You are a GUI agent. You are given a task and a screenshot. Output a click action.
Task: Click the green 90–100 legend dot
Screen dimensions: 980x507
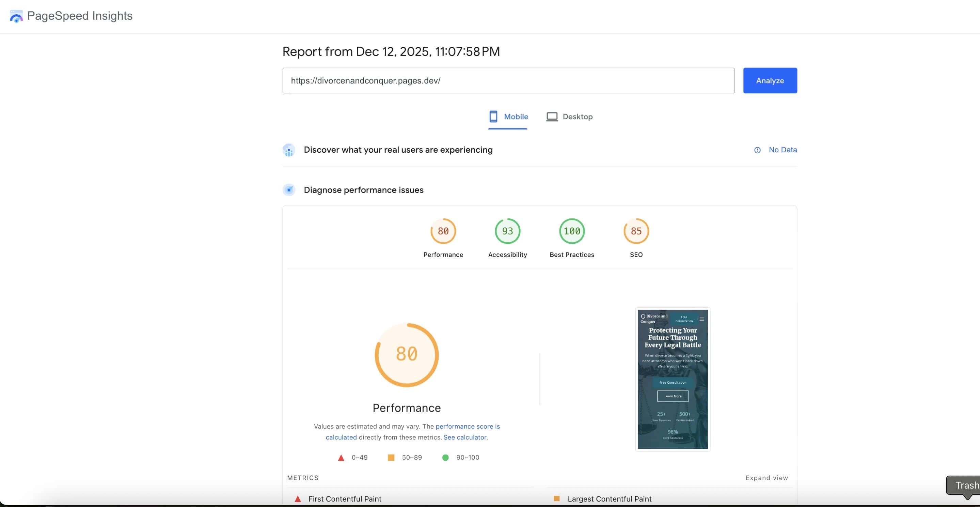445,457
